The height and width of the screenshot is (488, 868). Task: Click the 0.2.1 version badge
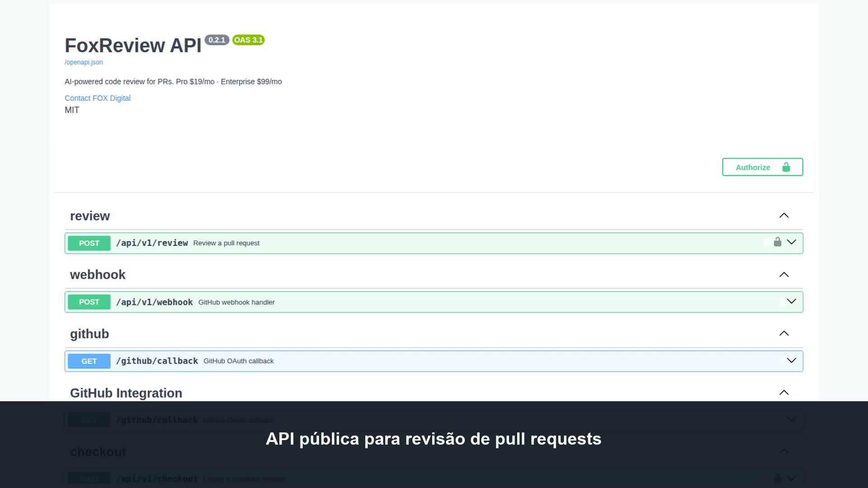point(217,40)
